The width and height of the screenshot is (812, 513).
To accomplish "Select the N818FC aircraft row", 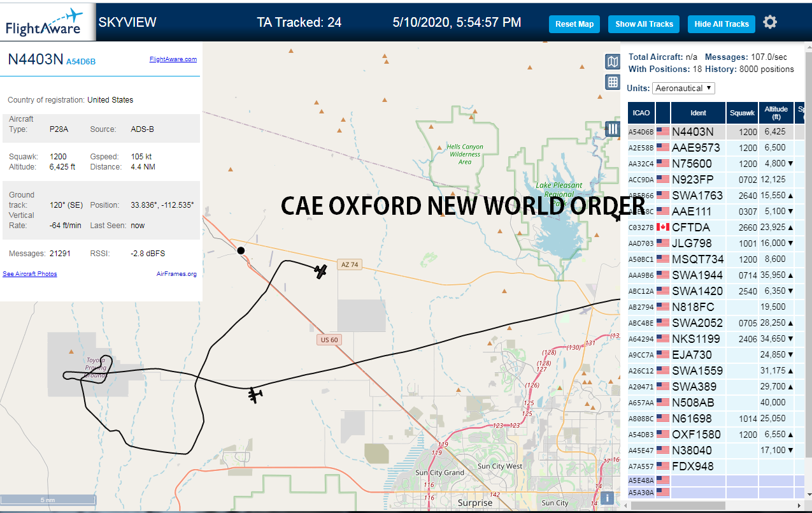I will tap(715, 307).
